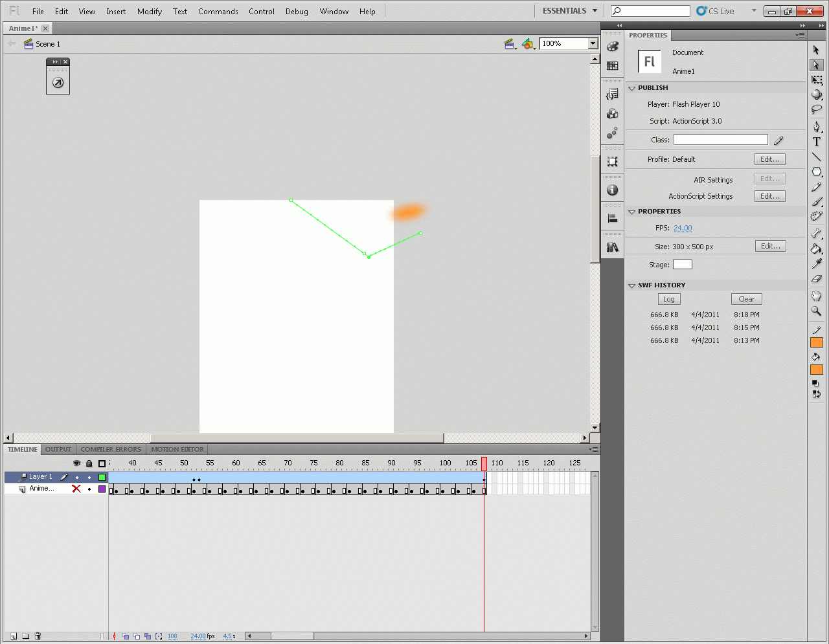Lock Layer 1 in the timeline
Image resolution: width=829 pixels, height=644 pixels.
click(89, 477)
